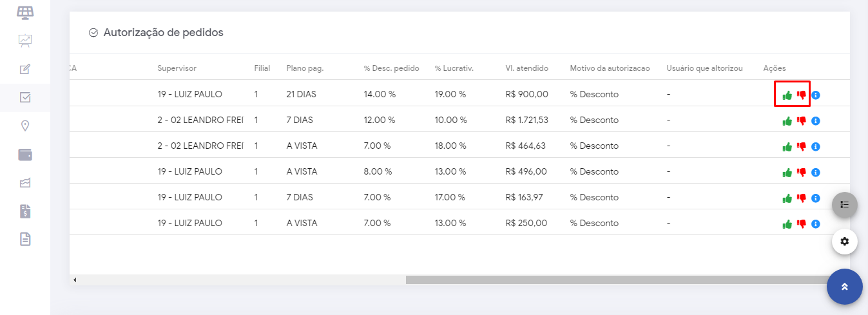Screen dimensions: 868x315
Task: Click the gear settings floating button
Action: [845, 242]
